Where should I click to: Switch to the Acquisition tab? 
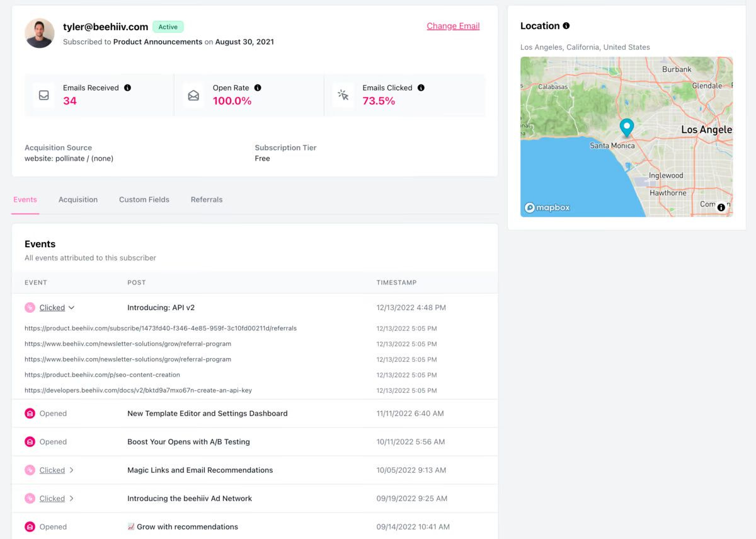tap(78, 199)
